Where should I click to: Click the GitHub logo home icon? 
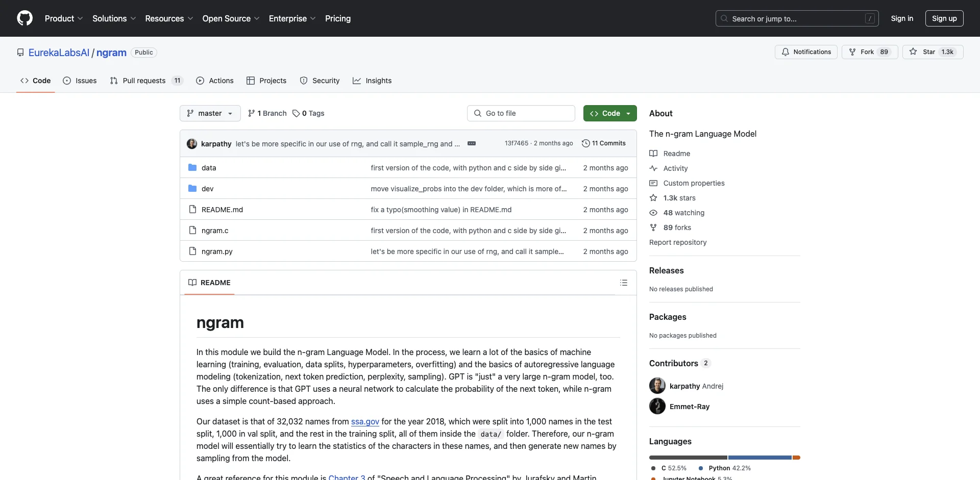pyautogui.click(x=24, y=18)
